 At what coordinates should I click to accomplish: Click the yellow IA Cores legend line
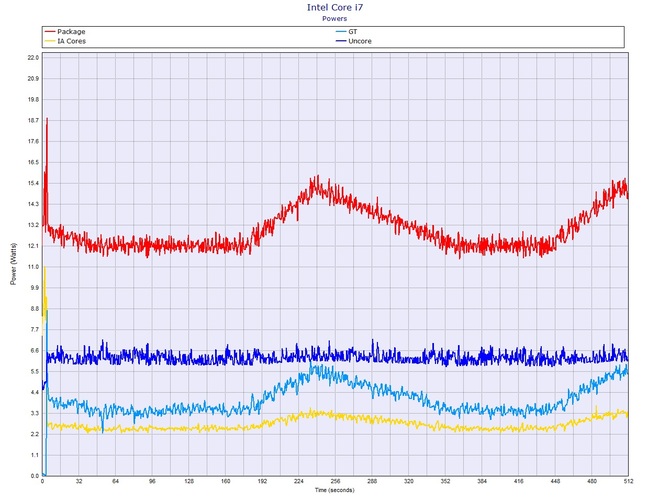[50, 41]
